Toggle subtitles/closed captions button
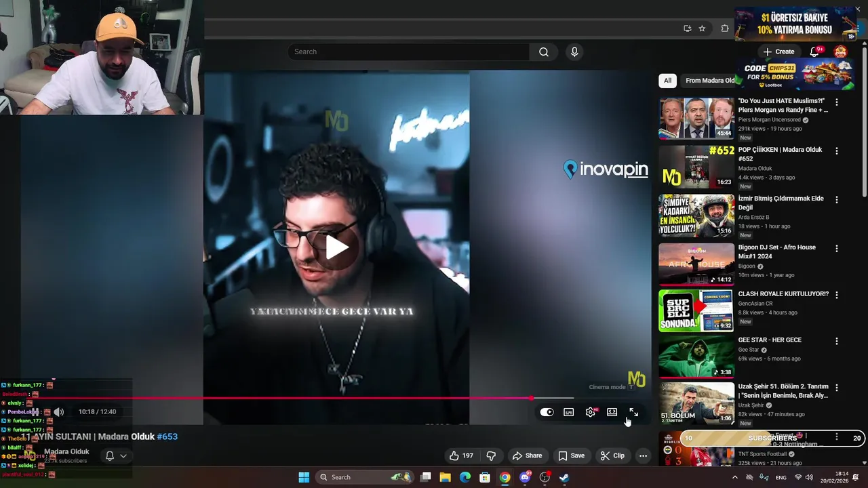This screenshot has height=488, width=868. 569,412
